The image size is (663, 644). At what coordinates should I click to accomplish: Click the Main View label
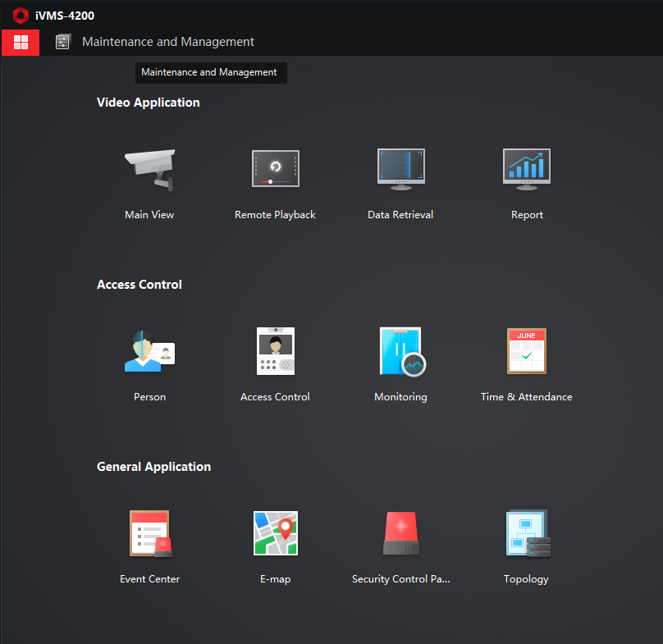point(149,215)
